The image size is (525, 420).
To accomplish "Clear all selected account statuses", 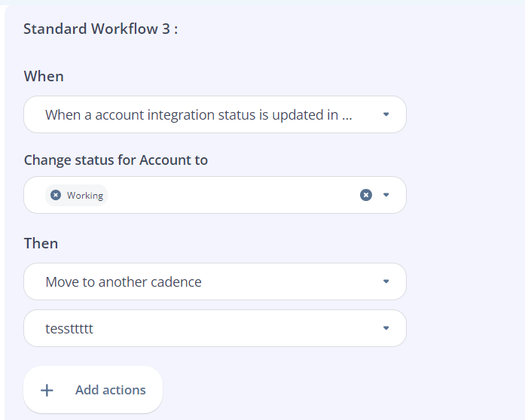I will tap(366, 195).
